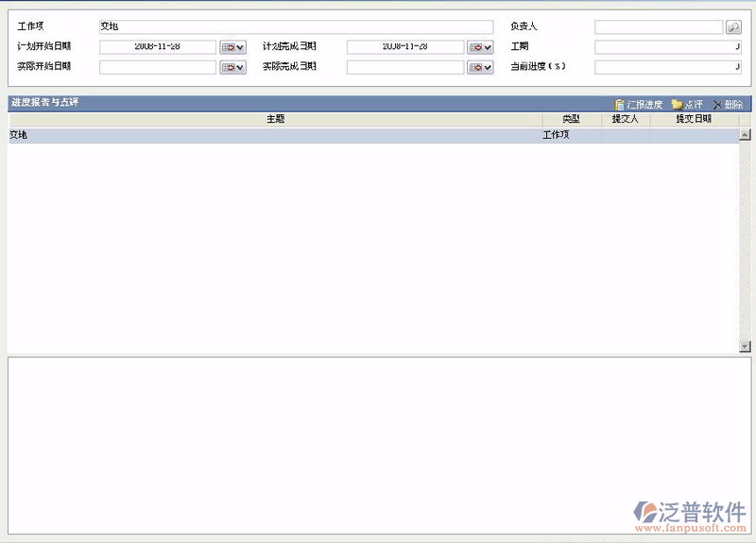
Task: Open the 计划完成日期 calendar dropdown
Action: (x=480, y=47)
